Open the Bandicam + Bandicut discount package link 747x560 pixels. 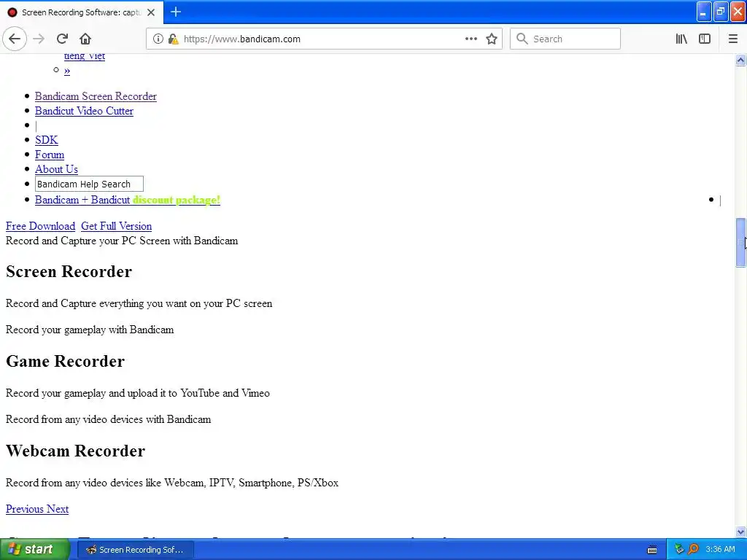click(x=127, y=200)
